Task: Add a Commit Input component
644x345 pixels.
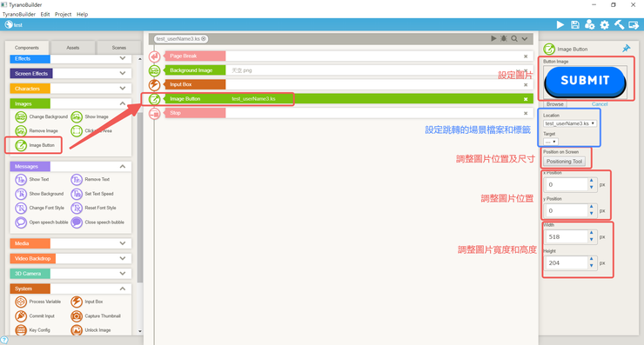Action: tap(35, 316)
